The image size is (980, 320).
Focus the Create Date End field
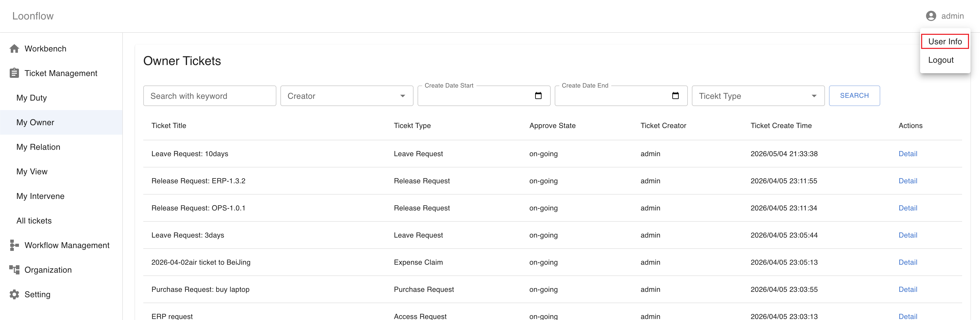coord(621,96)
